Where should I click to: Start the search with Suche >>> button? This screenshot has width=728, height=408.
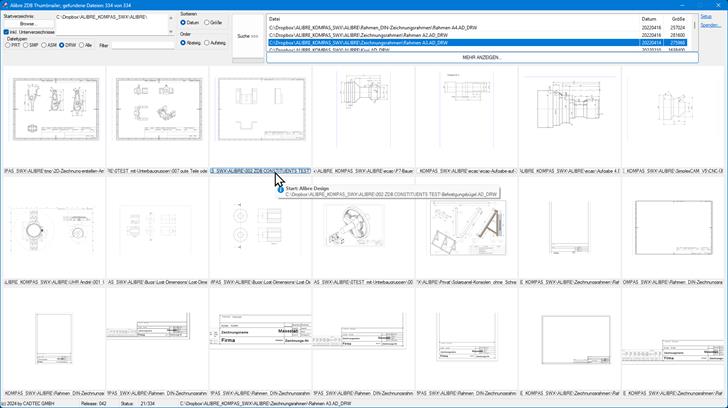[248, 36]
